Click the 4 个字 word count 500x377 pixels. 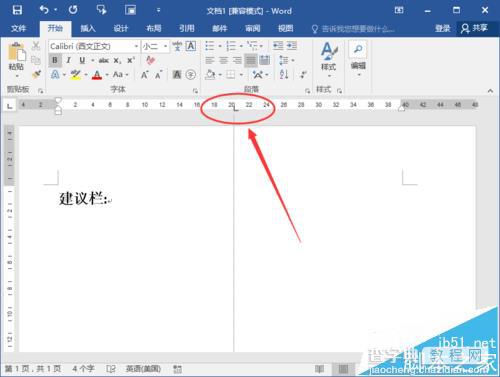click(x=83, y=369)
